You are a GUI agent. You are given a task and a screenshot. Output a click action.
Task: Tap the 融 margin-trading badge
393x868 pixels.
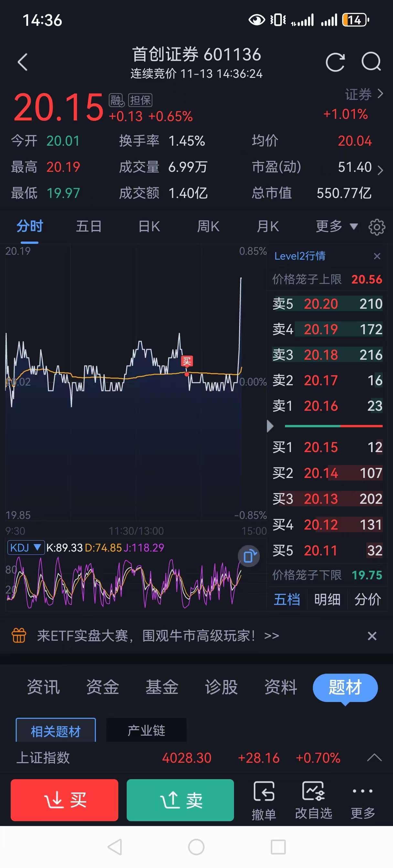point(117,100)
